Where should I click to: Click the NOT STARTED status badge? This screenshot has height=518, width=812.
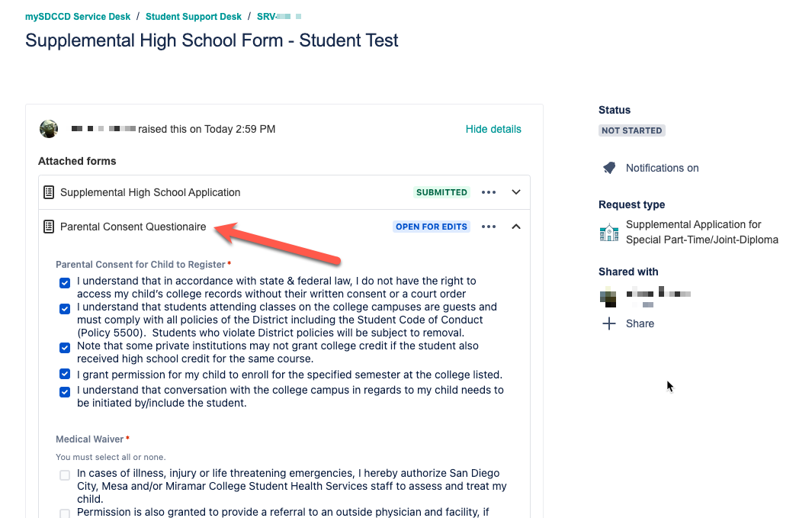631,130
